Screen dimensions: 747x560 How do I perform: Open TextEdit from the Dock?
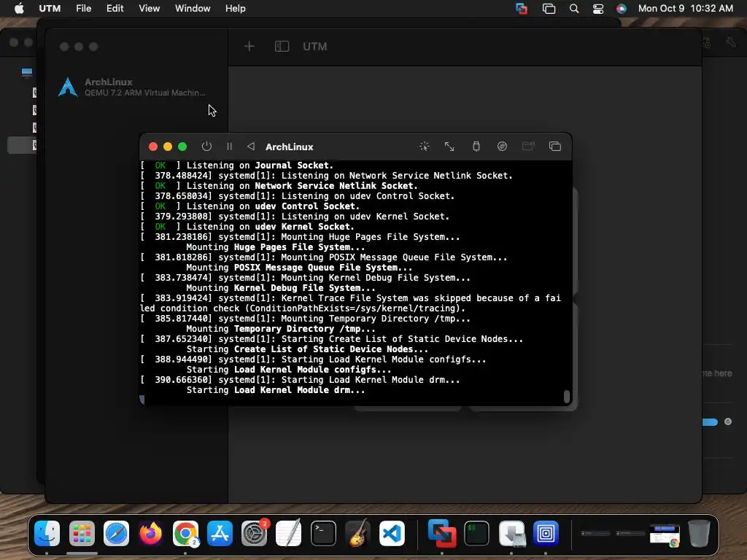[x=289, y=533]
